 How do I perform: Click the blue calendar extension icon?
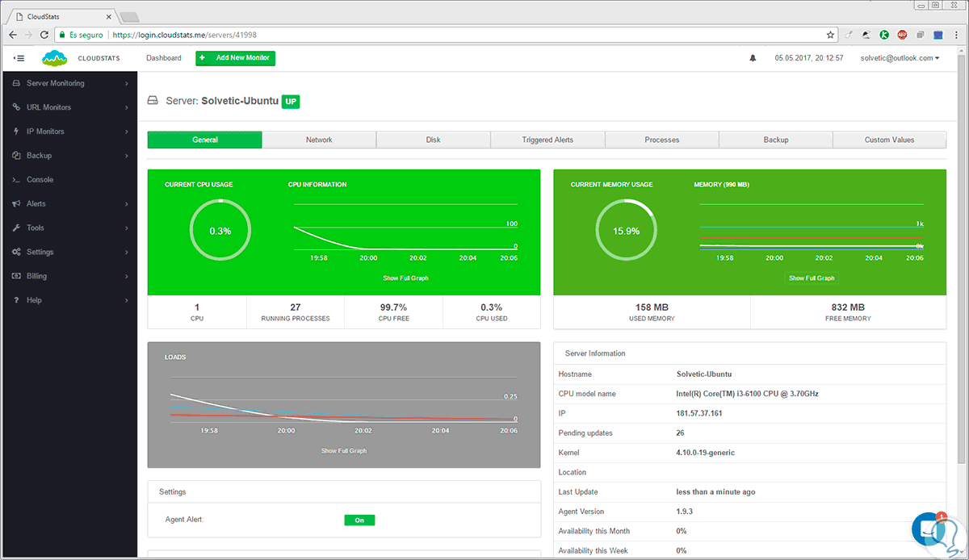[x=938, y=35]
